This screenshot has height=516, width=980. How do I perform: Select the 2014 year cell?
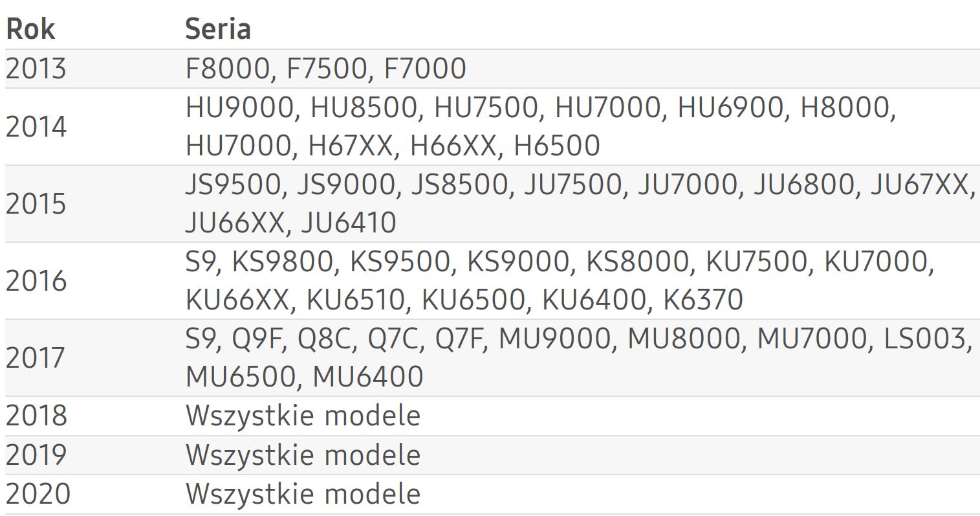click(36, 127)
